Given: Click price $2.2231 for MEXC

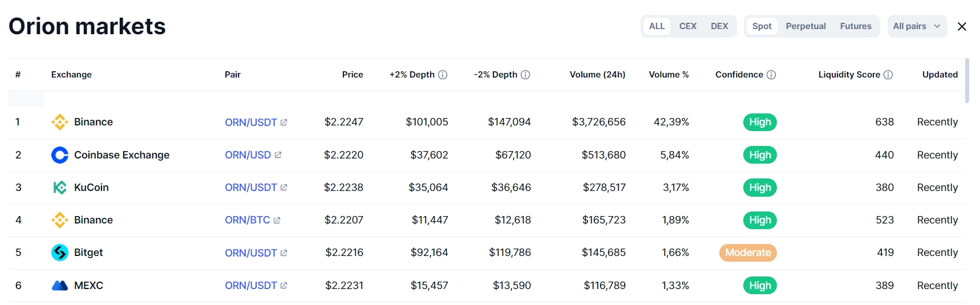Looking at the screenshot, I should pyautogui.click(x=344, y=286).
